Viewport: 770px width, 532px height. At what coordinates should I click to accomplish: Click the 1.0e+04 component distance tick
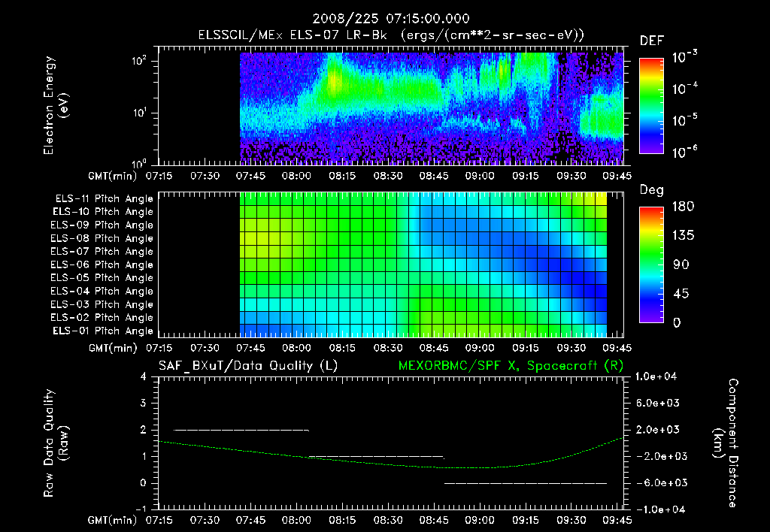pyautogui.click(x=656, y=376)
